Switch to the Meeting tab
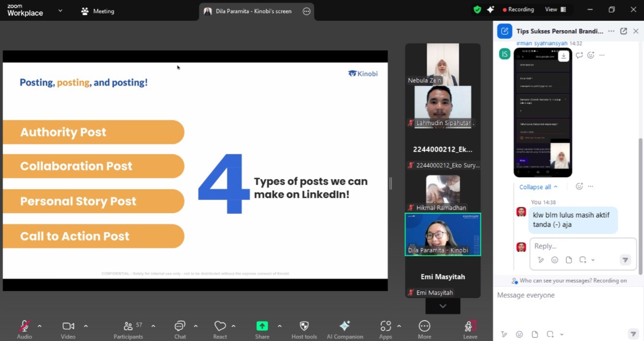 point(98,11)
